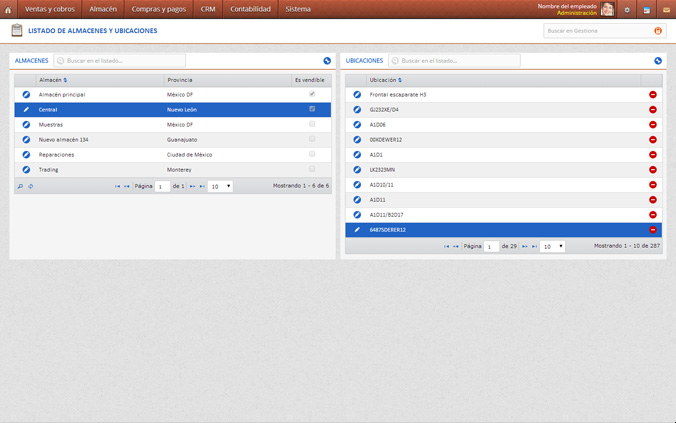
Task: Click the add button in Ubicaciones panel header
Action: (x=658, y=61)
